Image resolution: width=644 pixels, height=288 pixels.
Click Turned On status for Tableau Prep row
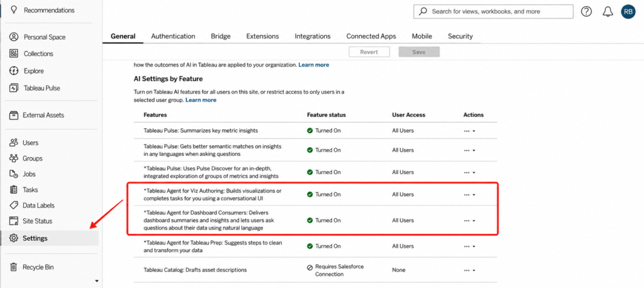[328, 246]
